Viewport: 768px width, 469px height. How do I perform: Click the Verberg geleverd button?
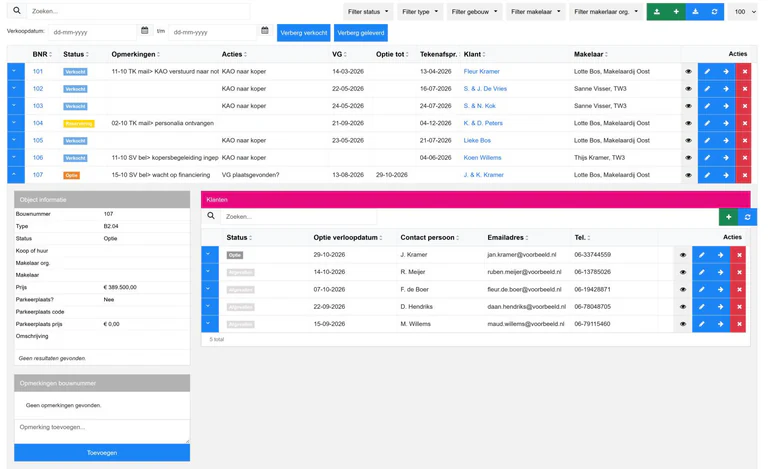tap(361, 33)
